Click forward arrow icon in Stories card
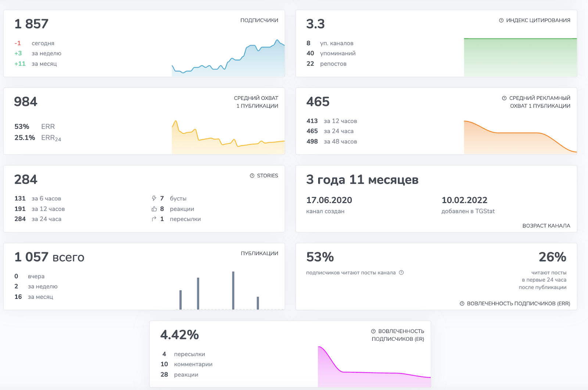 pos(154,219)
